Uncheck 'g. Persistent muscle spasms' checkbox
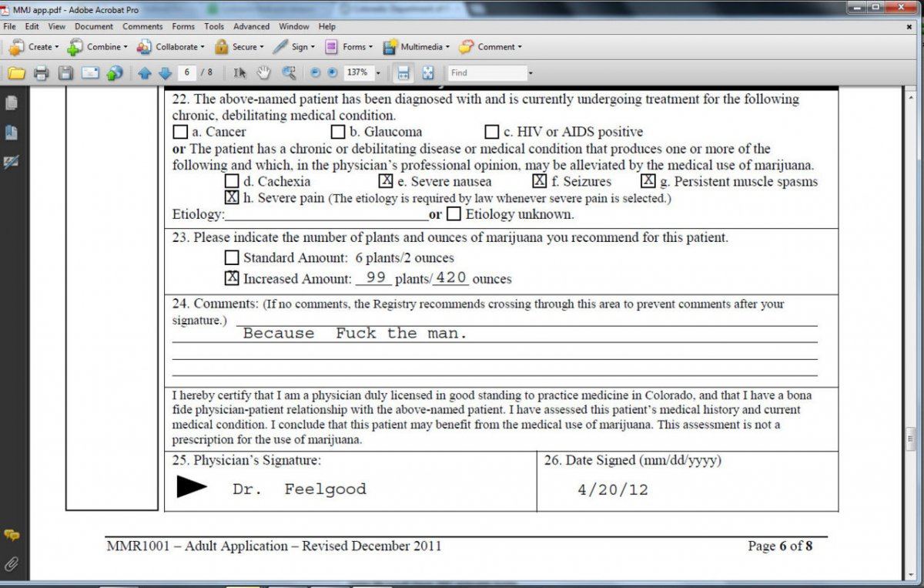This screenshot has height=588, width=924. pyautogui.click(x=648, y=181)
